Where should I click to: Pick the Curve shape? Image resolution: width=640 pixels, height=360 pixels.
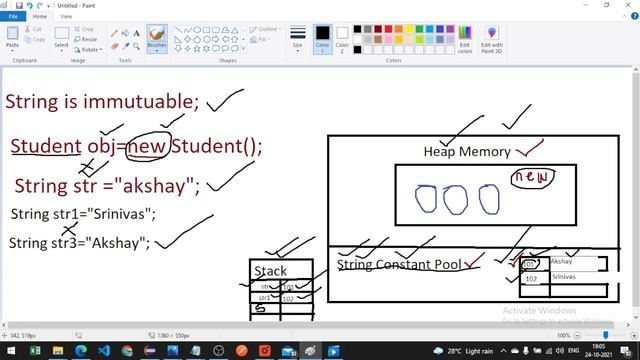pyautogui.click(x=187, y=30)
